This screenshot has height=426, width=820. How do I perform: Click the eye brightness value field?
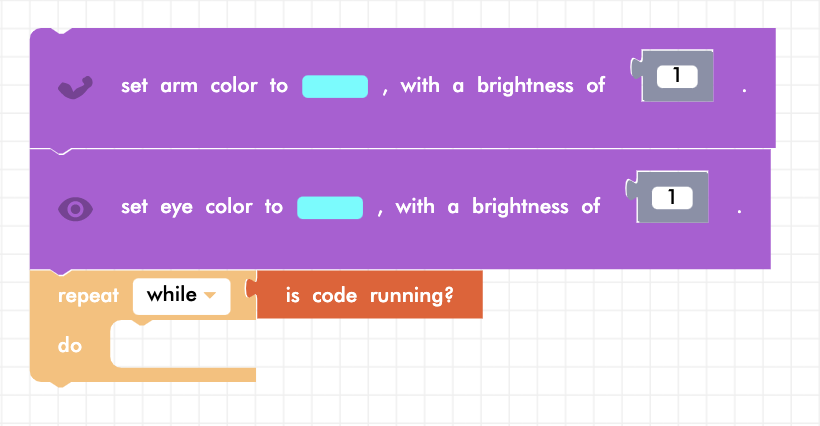click(x=672, y=198)
